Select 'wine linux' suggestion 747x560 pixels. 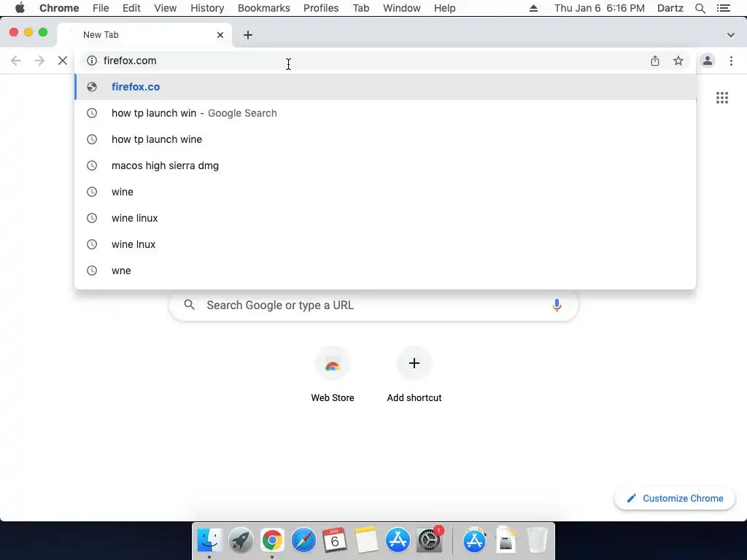[x=385, y=217]
